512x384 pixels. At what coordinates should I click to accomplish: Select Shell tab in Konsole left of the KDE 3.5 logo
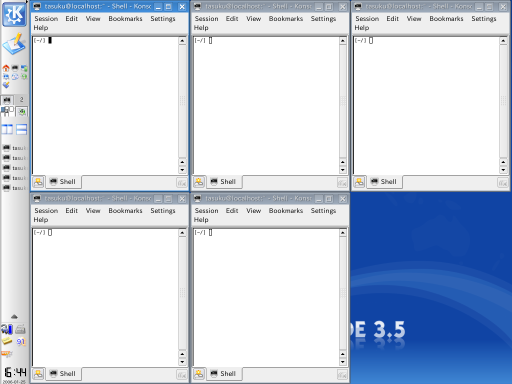click(x=224, y=374)
